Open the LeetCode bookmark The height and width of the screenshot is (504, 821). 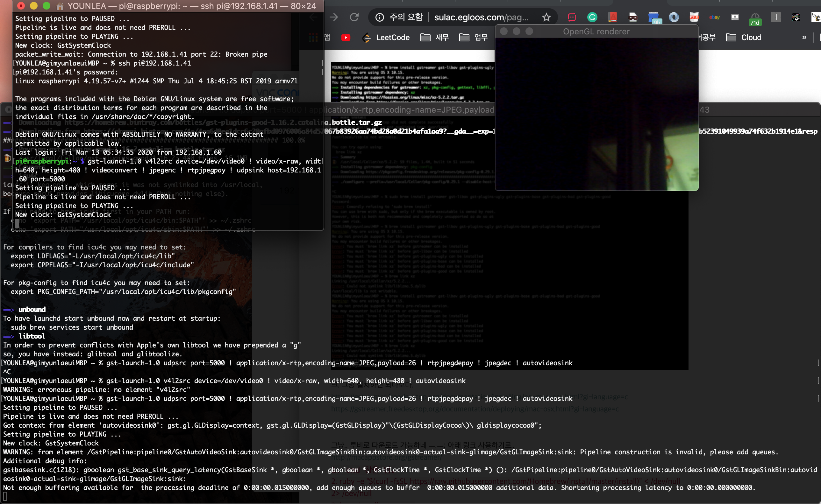tap(386, 38)
